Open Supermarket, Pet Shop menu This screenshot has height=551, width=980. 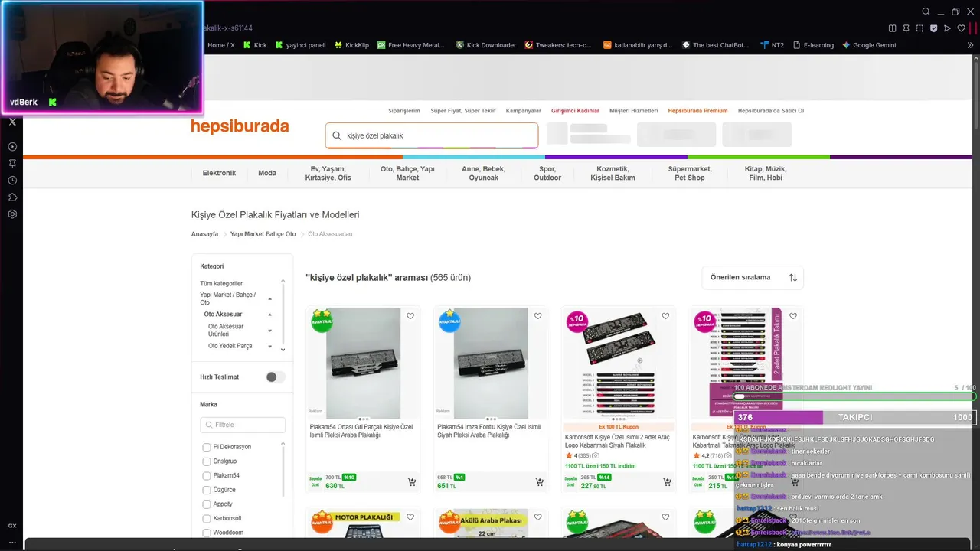pyautogui.click(x=690, y=173)
